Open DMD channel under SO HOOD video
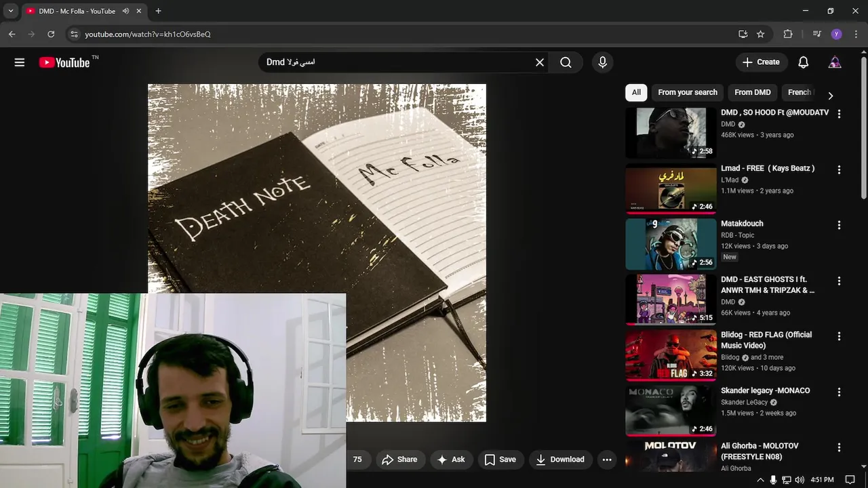Viewport: 868px width, 488px height. (728, 124)
